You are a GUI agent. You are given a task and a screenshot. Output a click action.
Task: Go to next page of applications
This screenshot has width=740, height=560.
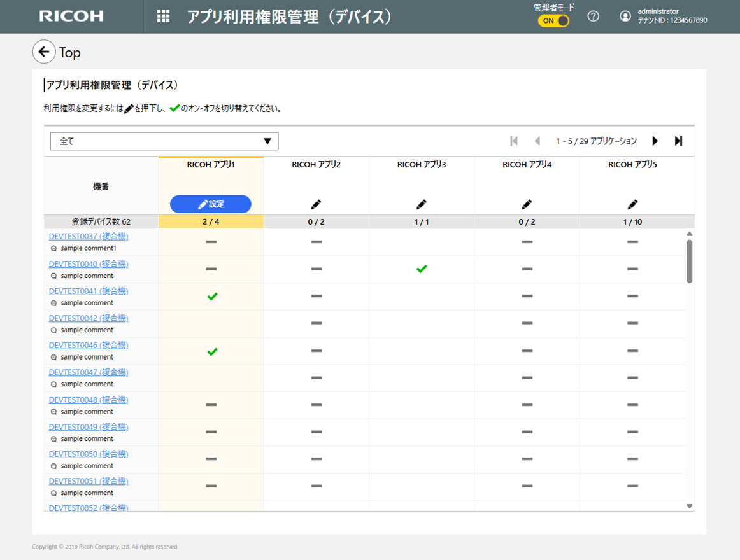point(655,141)
